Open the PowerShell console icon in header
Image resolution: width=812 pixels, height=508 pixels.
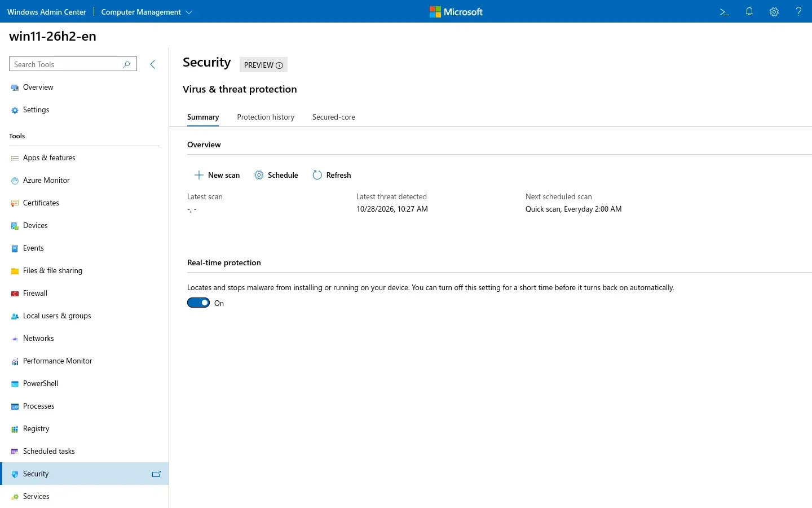[725, 12]
